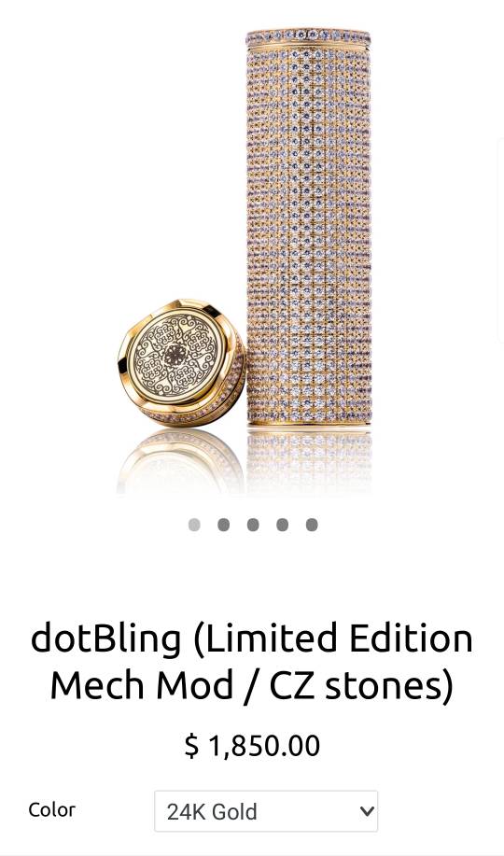The width and height of the screenshot is (504, 856).
Task: Open the 24K Gold color dropdown
Action: coord(266,811)
